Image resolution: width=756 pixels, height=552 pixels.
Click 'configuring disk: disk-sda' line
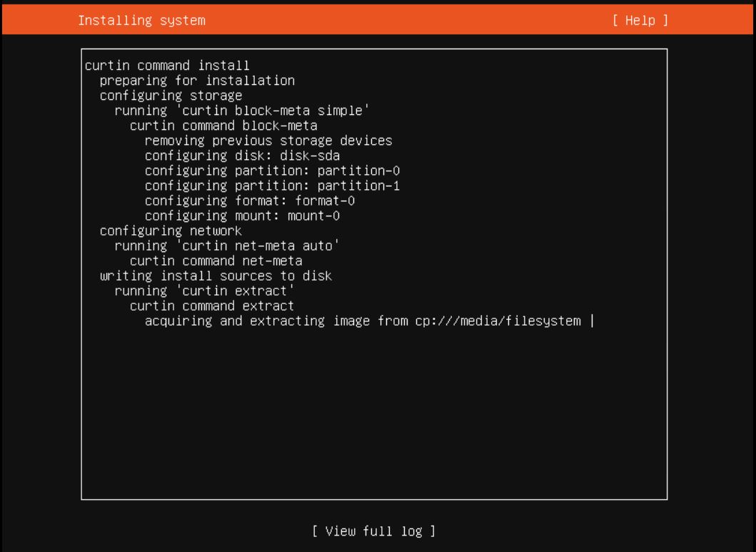(x=243, y=156)
